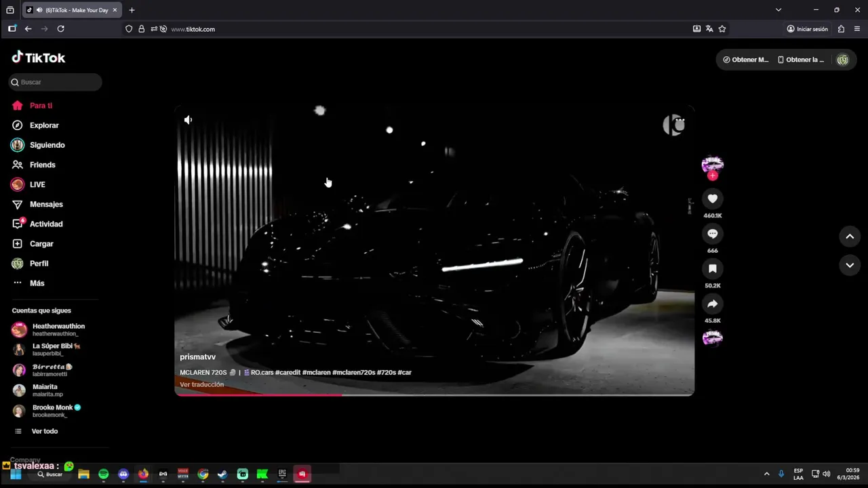Go to next video with down chevron
The height and width of the screenshot is (488, 868).
[850, 265]
